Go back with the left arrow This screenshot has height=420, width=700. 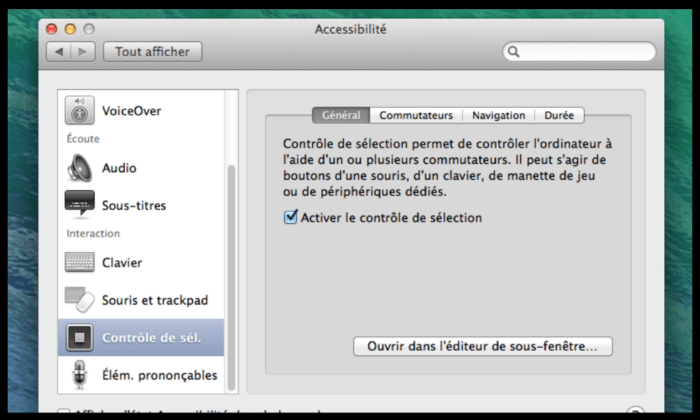59,51
